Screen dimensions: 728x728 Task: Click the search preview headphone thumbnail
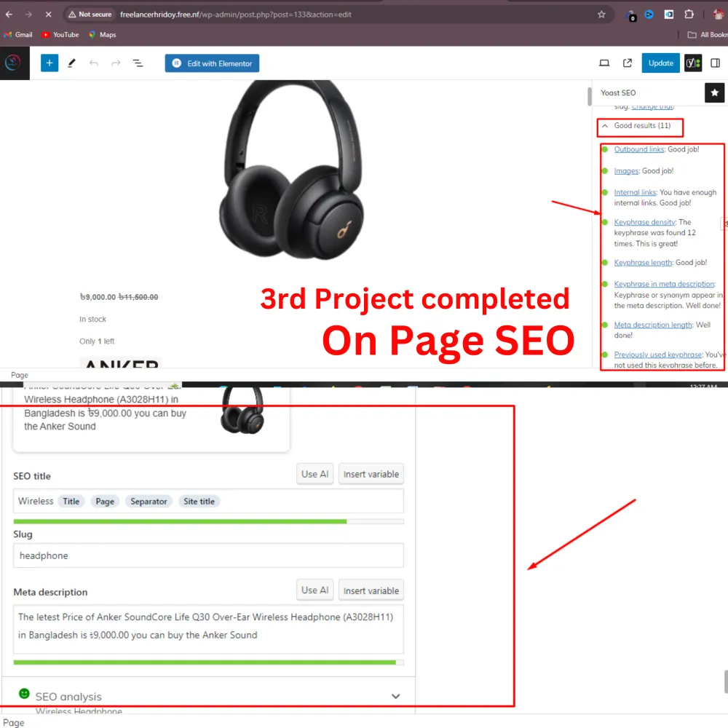[242, 411]
